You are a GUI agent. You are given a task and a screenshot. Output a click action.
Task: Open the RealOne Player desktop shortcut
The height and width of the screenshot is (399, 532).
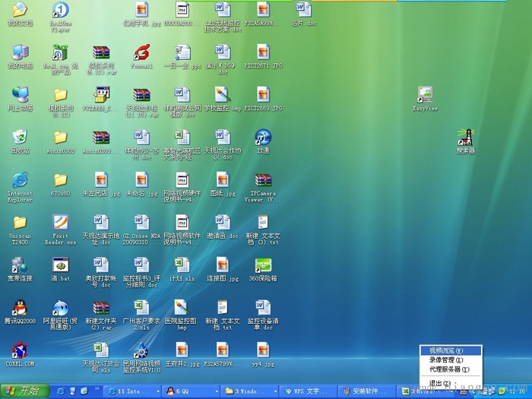coord(60,11)
